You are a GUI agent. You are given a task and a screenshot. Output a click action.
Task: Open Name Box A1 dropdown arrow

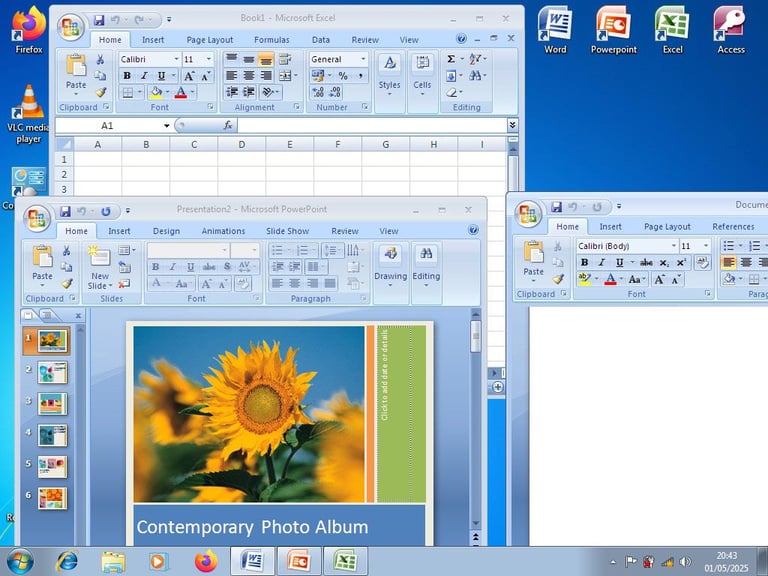click(x=167, y=126)
